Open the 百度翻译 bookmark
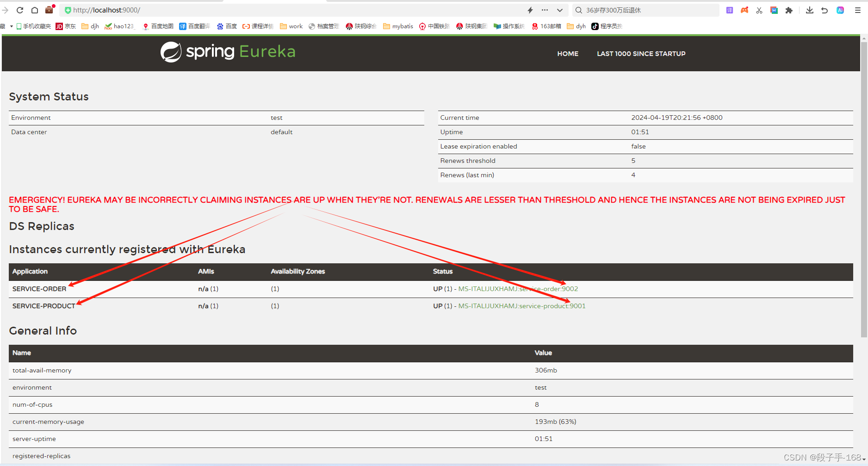The height and width of the screenshot is (466, 868). pos(194,26)
